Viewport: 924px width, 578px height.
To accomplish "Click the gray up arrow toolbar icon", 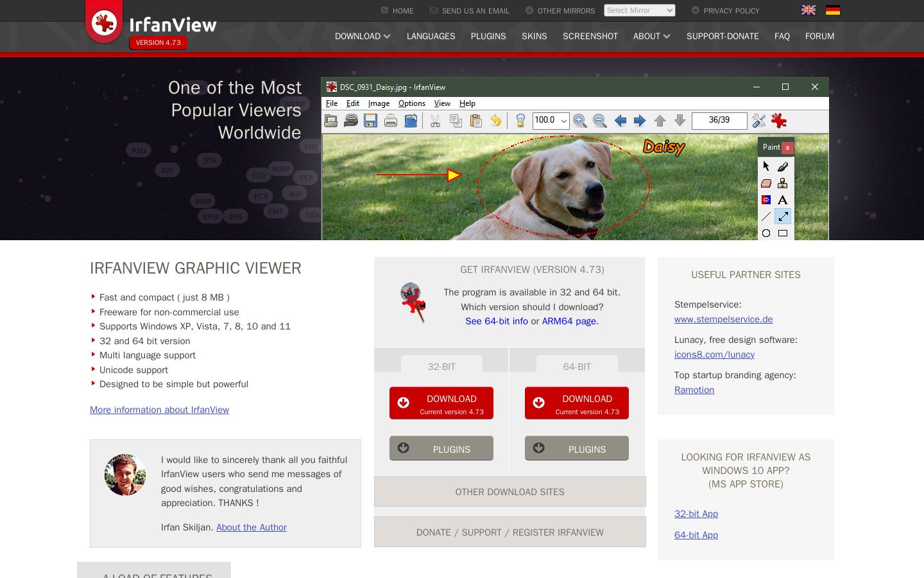I will pyautogui.click(x=660, y=121).
